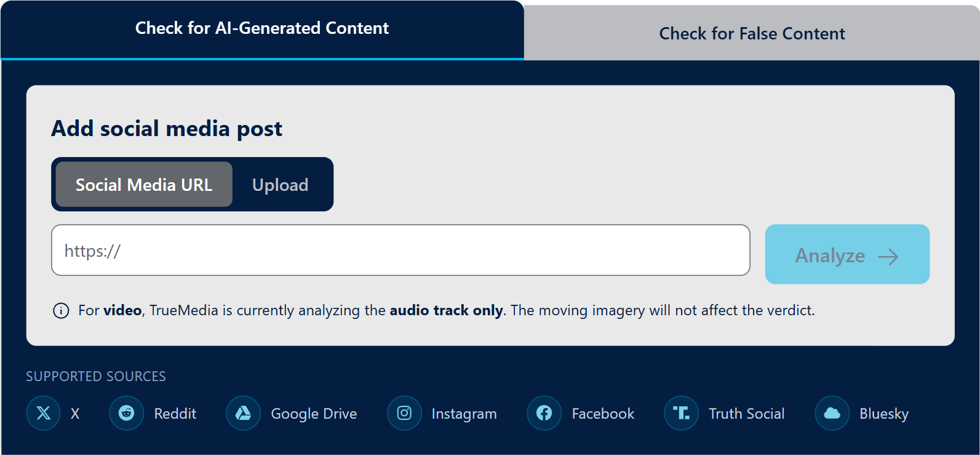Viewport: 980px width, 455px height.
Task: Click the info icon beside the video notice
Action: tap(61, 310)
